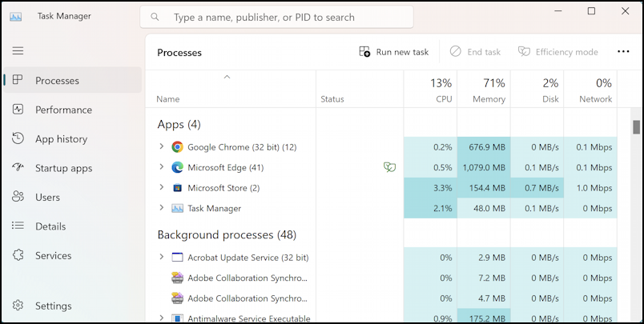Open the Performance page
644x324 pixels.
[x=73, y=110]
